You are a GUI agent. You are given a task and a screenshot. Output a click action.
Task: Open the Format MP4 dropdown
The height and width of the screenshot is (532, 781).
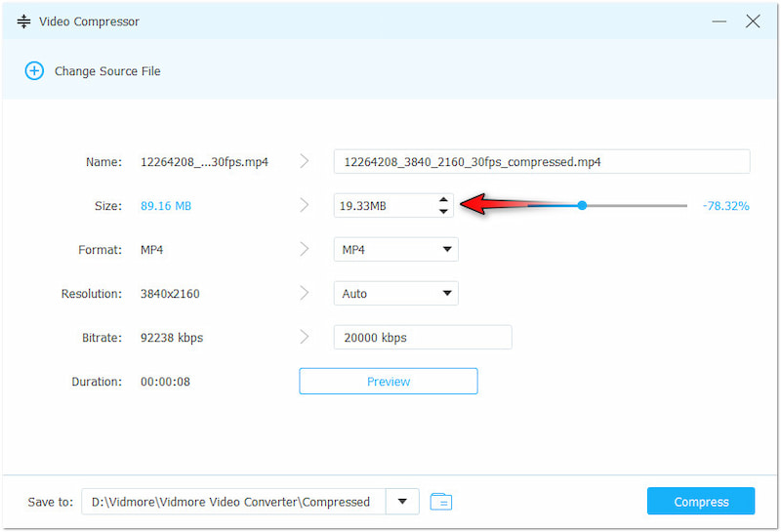point(395,250)
